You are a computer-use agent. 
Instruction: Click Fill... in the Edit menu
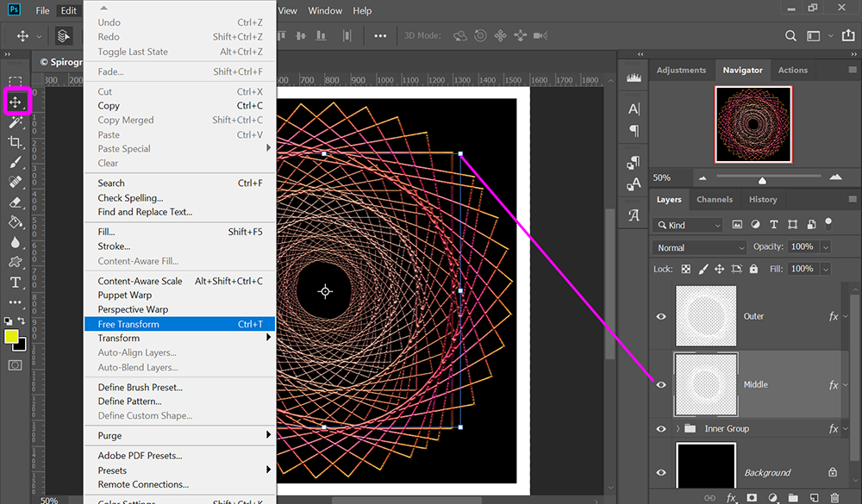[106, 232]
